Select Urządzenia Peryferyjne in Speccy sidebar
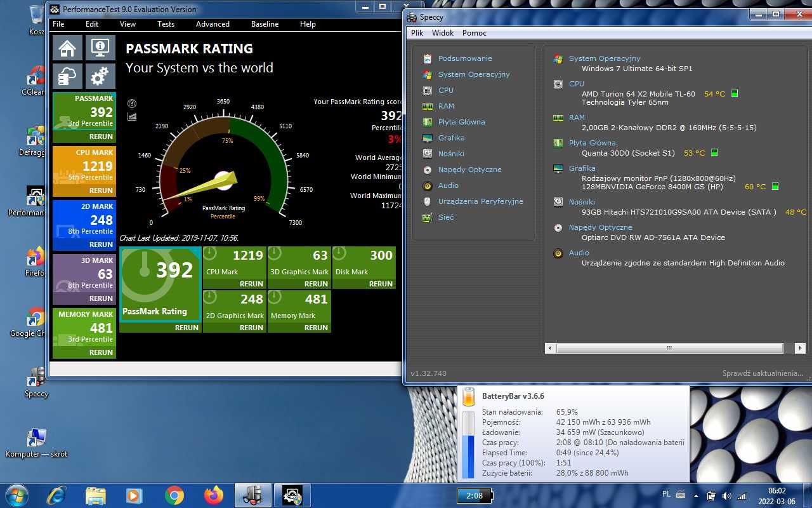 pos(480,201)
